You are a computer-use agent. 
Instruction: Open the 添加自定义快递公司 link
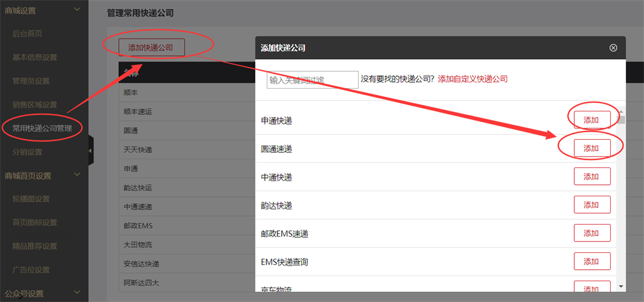[x=473, y=79]
